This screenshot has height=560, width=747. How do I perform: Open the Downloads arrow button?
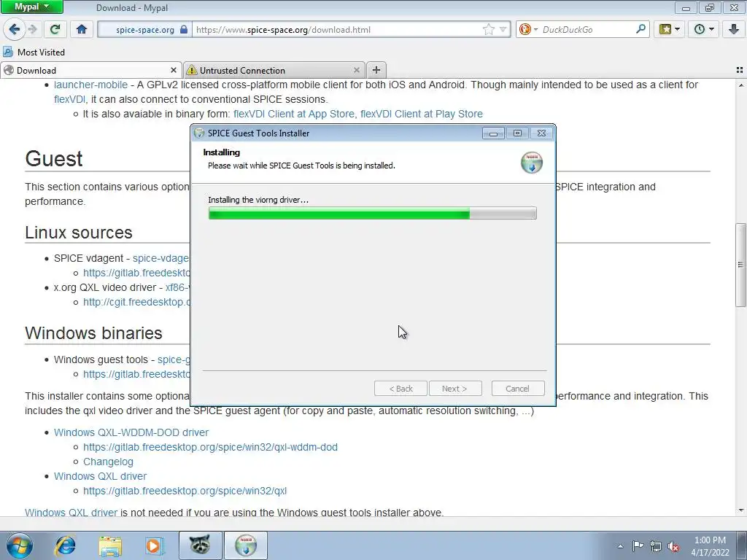[x=733, y=29]
